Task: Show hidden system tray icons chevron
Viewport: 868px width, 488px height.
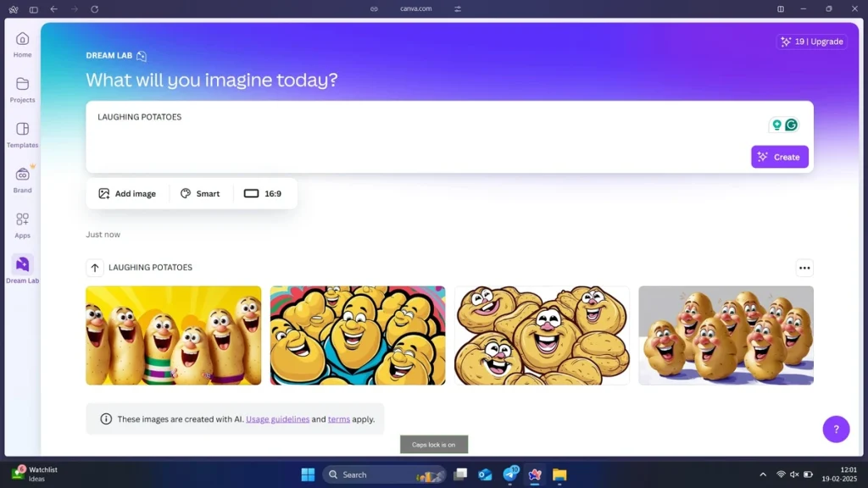Action: pyautogui.click(x=763, y=474)
